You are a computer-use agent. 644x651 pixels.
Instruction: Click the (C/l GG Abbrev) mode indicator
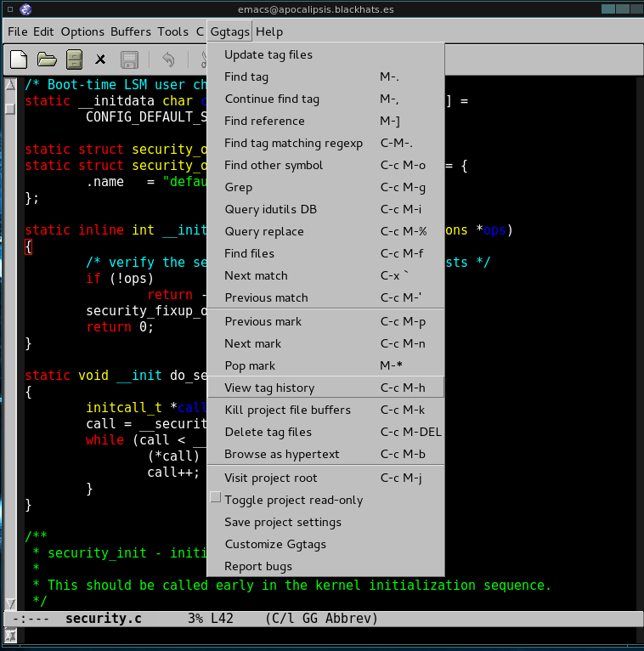pyautogui.click(x=322, y=619)
